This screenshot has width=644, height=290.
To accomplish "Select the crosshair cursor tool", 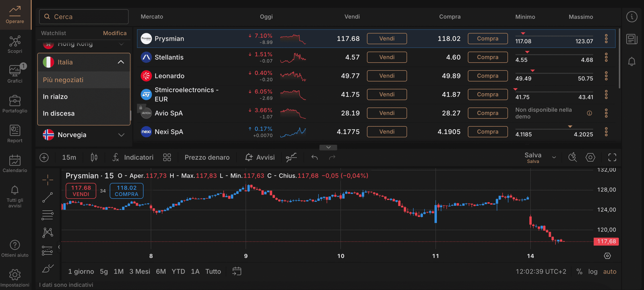I will pyautogui.click(x=47, y=180).
